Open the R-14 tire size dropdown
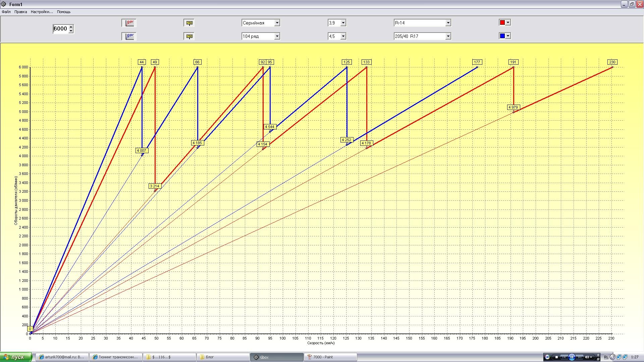 448,23
